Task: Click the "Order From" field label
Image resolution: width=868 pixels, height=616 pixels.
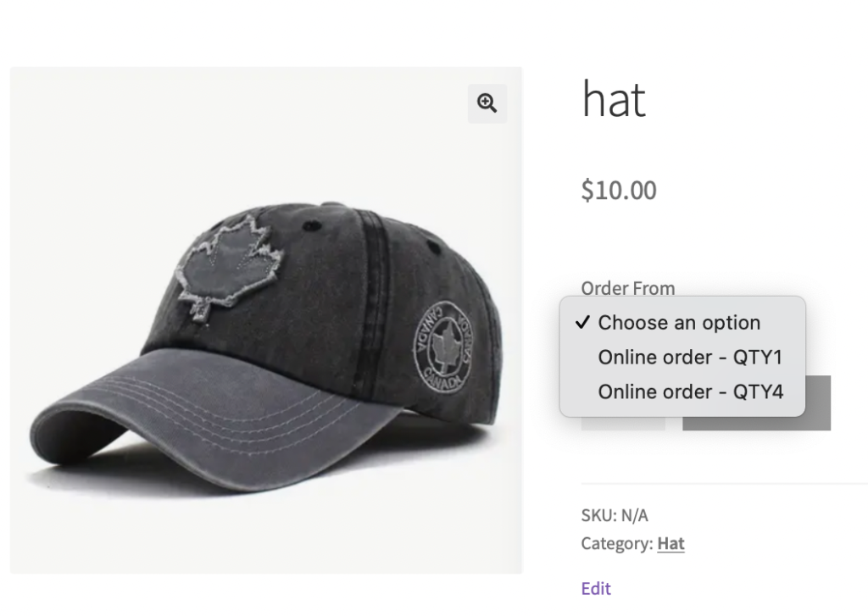Action: tap(628, 288)
